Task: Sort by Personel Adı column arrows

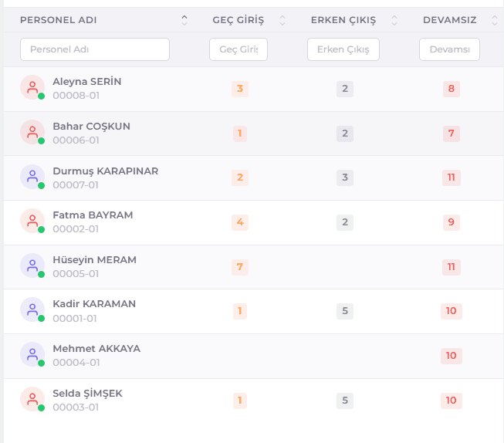Action: point(184,20)
